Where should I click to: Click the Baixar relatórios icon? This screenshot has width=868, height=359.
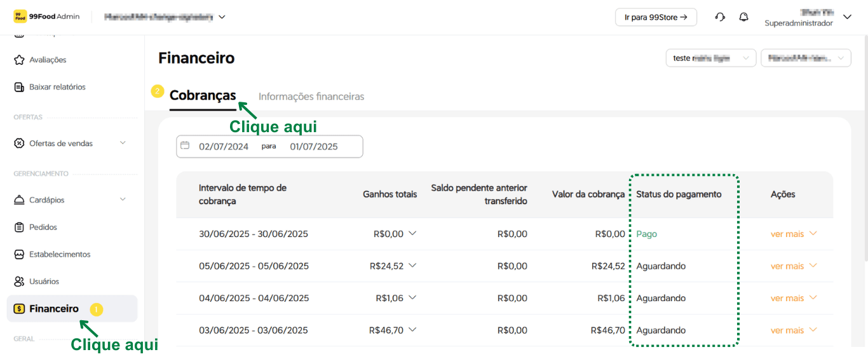coord(19,87)
